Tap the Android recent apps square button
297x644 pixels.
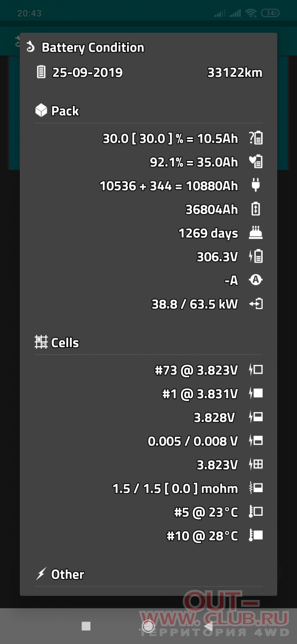click(86, 626)
